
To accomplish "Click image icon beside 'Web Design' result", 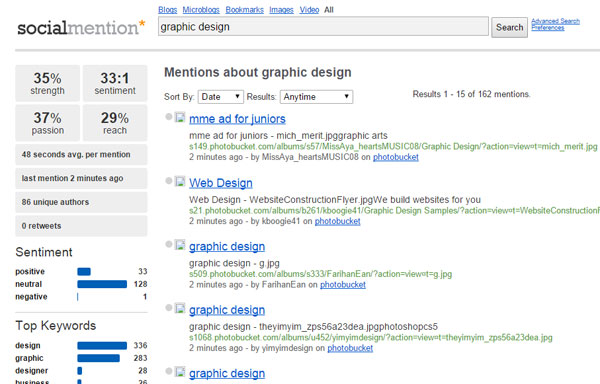I will click(180, 181).
